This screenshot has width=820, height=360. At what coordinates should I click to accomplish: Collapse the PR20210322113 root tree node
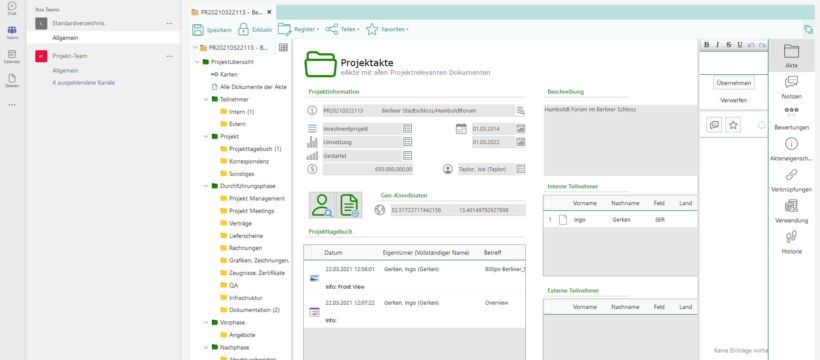[x=196, y=48]
